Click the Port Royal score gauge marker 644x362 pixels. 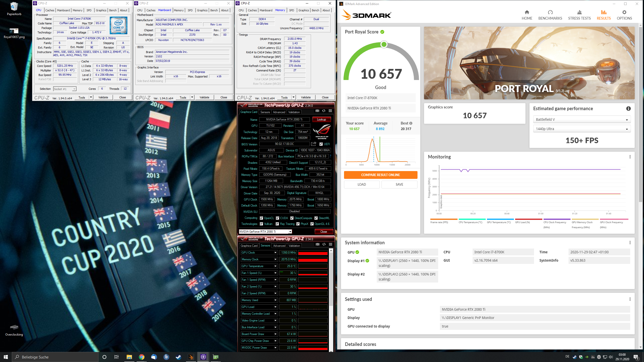tap(384, 45)
